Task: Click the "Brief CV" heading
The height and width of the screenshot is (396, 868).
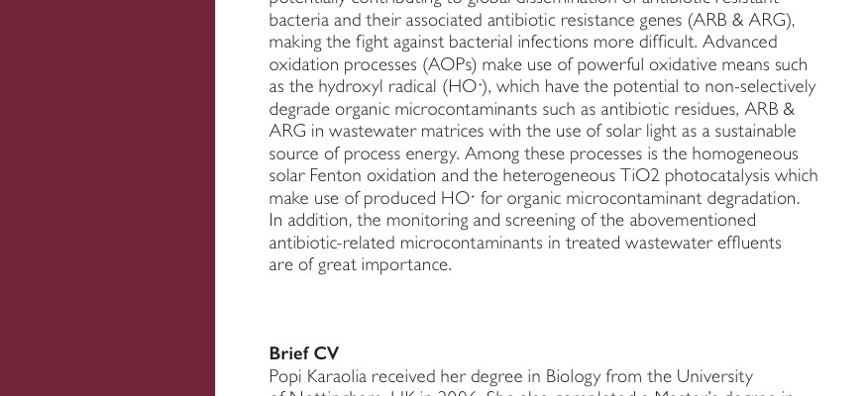Action: click(x=303, y=353)
